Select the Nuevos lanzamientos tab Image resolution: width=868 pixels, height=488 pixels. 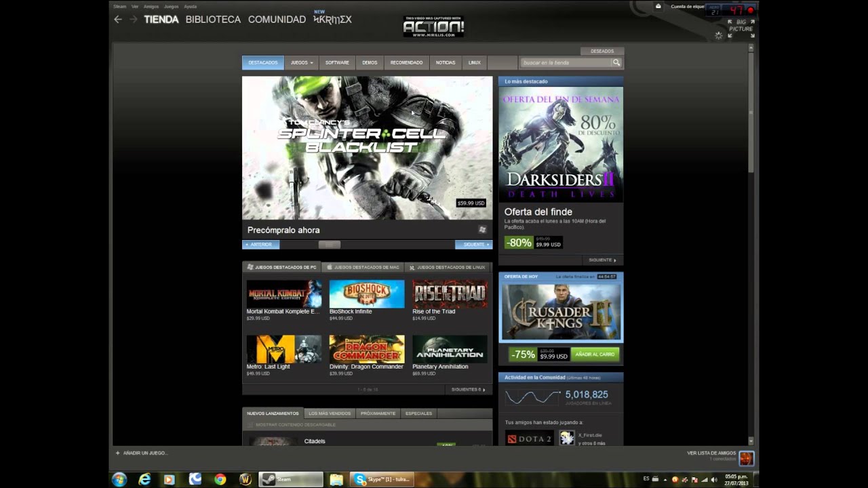(273, 413)
